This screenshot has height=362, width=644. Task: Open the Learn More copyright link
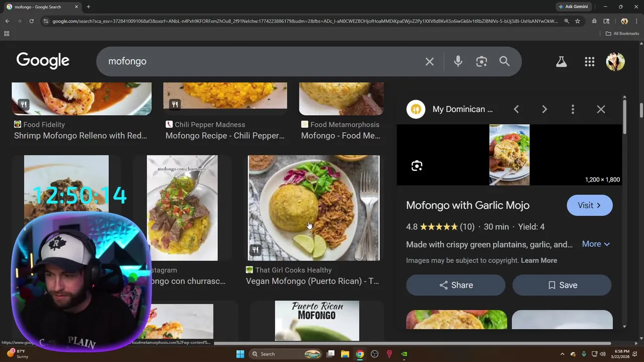pos(539,260)
